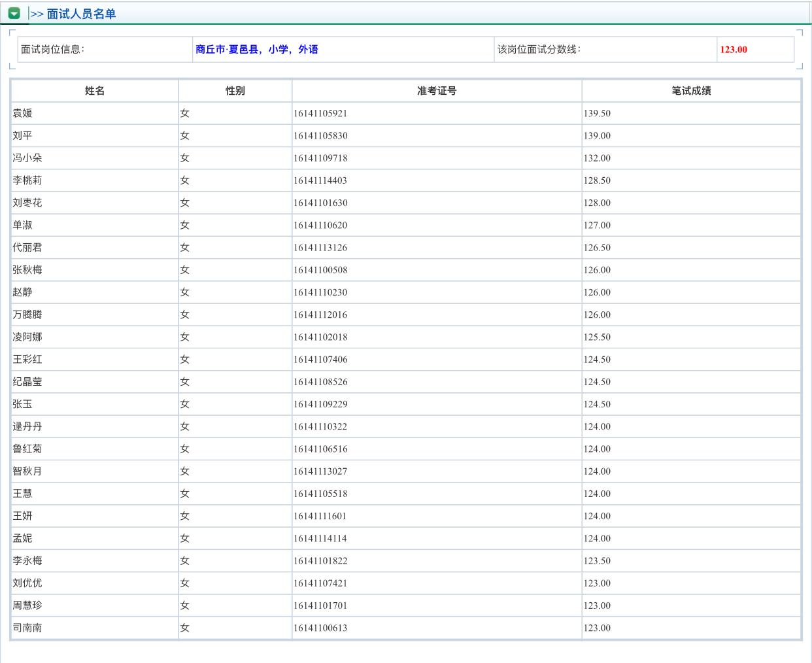Viewport: 812px width, 663px height.
Task: Click exam number 16141100508
Action: tap(320, 270)
